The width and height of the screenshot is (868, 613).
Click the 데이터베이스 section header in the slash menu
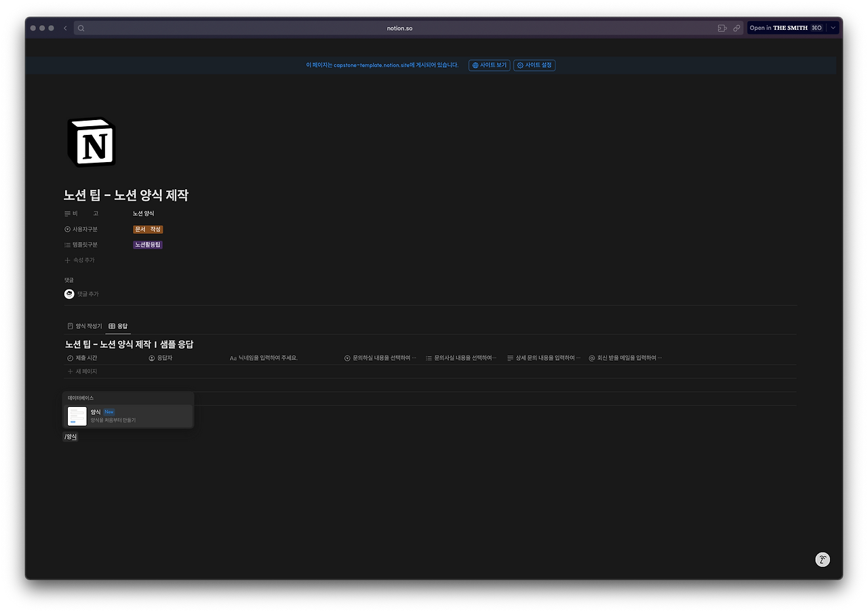[81, 398]
